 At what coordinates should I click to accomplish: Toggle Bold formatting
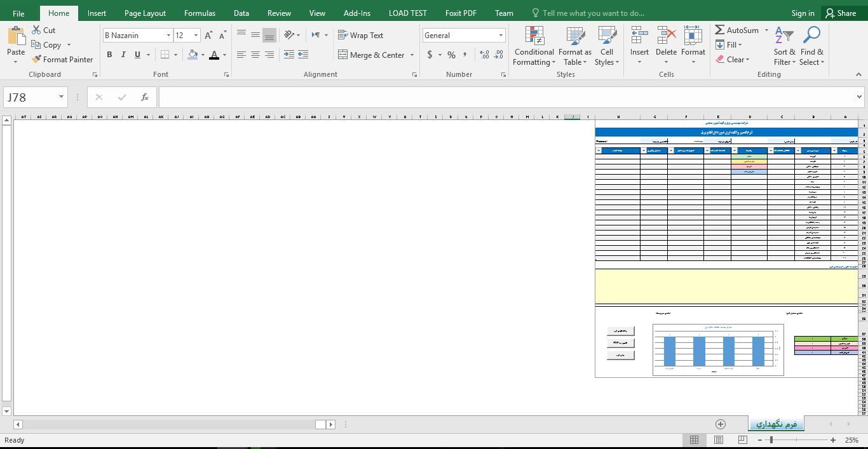(109, 55)
